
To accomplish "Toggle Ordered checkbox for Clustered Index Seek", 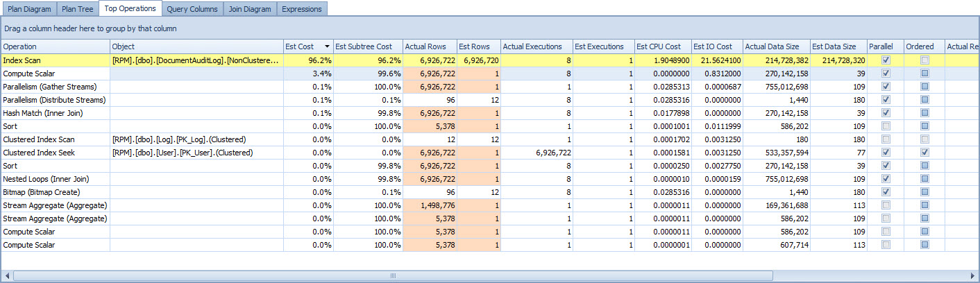I will [924, 153].
